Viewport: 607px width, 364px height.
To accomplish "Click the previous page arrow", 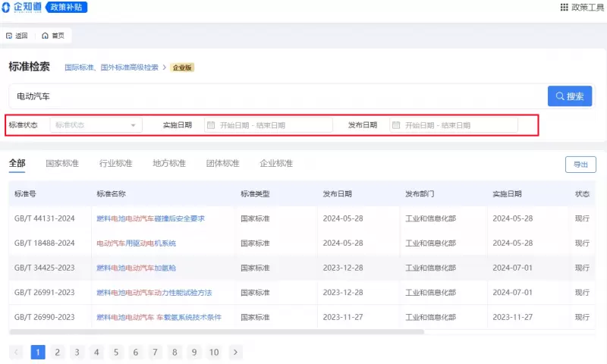I will [17, 352].
